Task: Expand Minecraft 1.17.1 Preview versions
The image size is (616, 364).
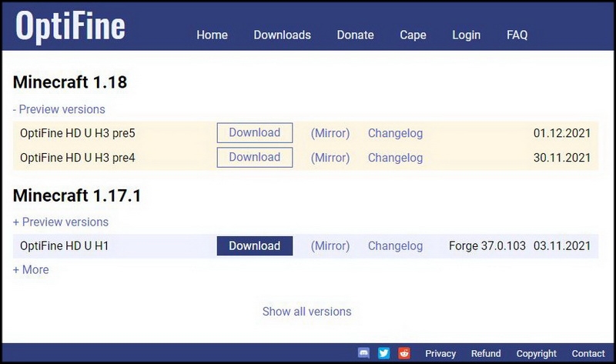Action: tap(61, 222)
